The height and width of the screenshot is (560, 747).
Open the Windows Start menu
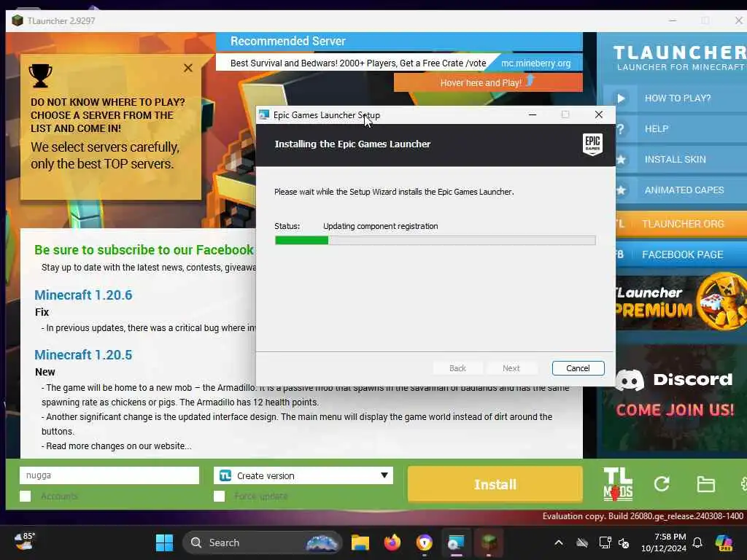point(164,542)
